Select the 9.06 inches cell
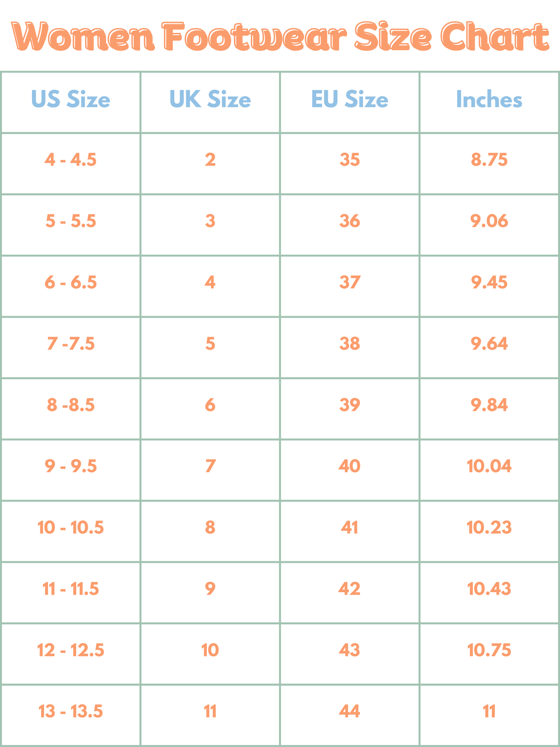Image resolution: width=560 pixels, height=747 pixels. point(489,221)
